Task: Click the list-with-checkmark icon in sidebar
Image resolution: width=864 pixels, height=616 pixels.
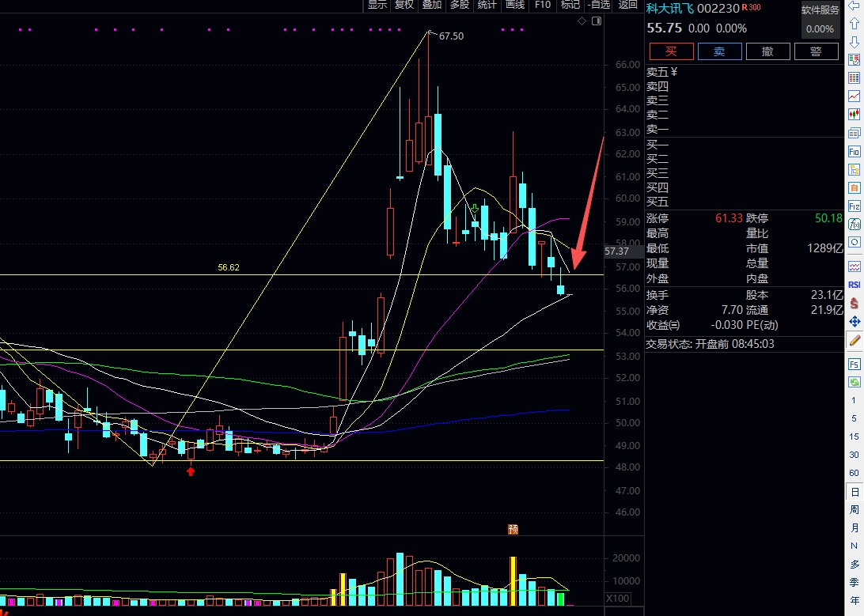Action: coord(854,60)
